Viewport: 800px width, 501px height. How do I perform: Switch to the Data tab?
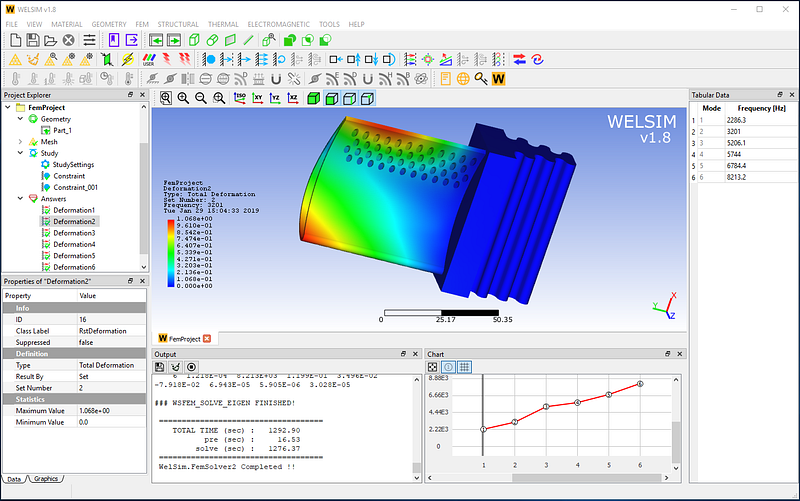click(x=14, y=479)
